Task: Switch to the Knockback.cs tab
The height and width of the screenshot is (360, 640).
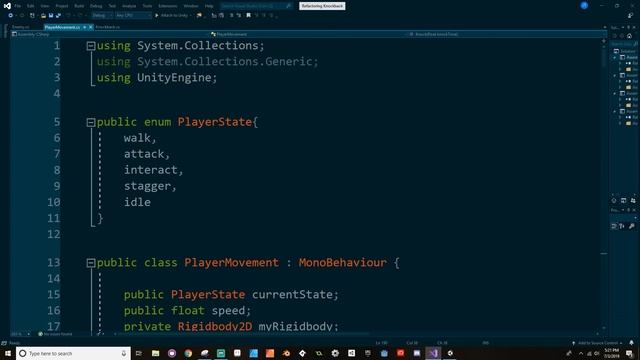Action: tap(108, 27)
